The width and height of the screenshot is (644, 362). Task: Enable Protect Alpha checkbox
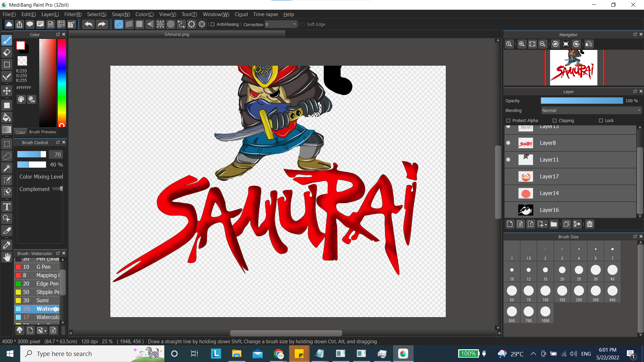508,120
